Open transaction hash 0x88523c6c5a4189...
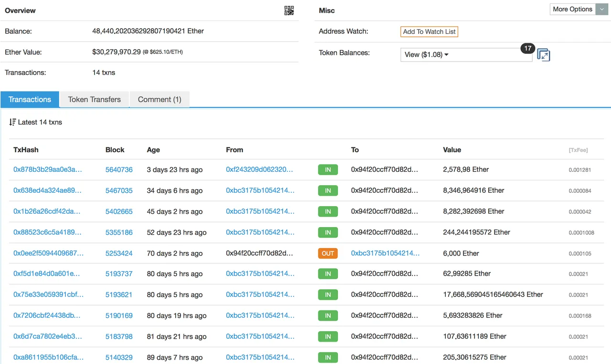 (47, 232)
